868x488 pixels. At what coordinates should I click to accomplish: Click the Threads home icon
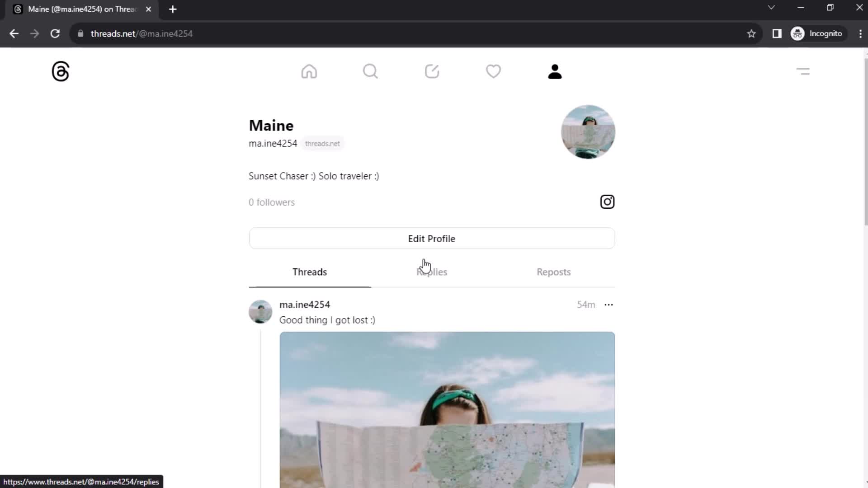coord(309,71)
